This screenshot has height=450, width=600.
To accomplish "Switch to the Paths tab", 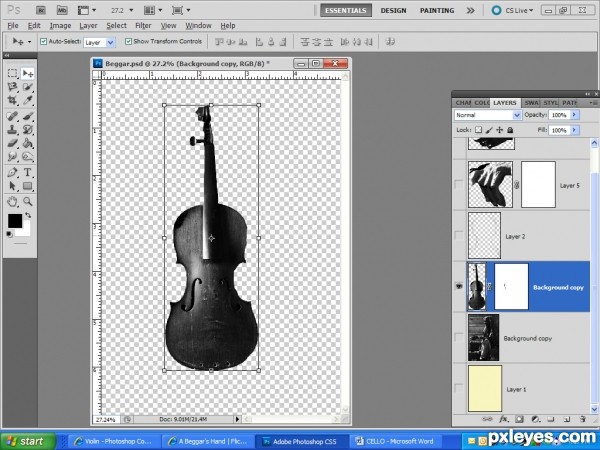I will click(570, 103).
